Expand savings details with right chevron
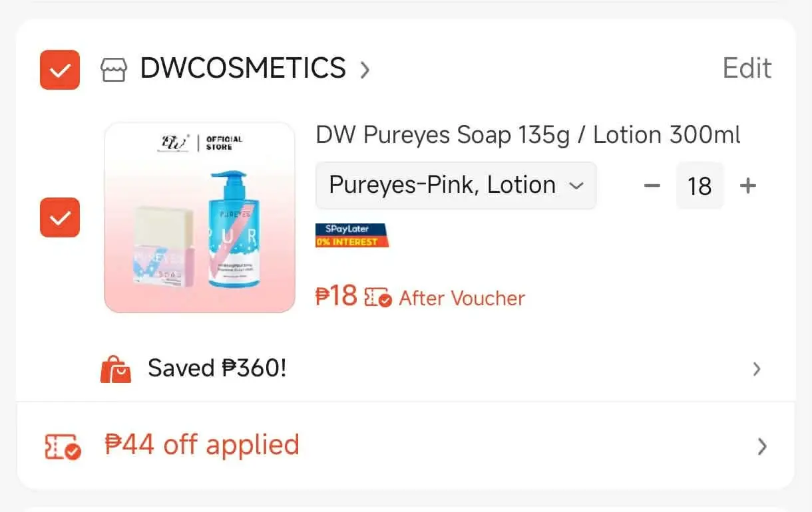Image resolution: width=812 pixels, height=512 pixels. tap(756, 369)
